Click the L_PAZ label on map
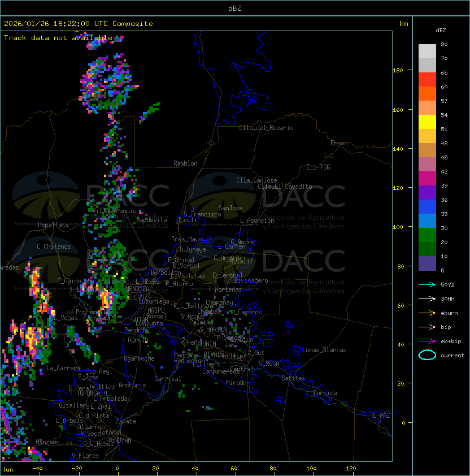 (x=381, y=416)
